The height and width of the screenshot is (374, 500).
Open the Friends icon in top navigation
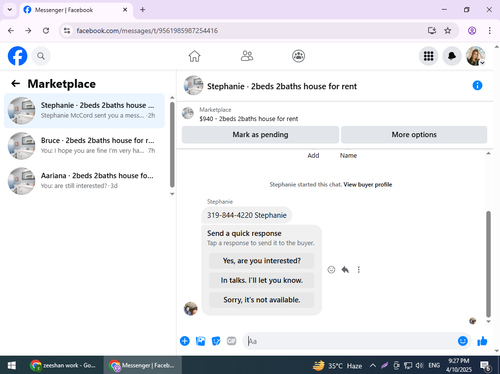pos(247,56)
